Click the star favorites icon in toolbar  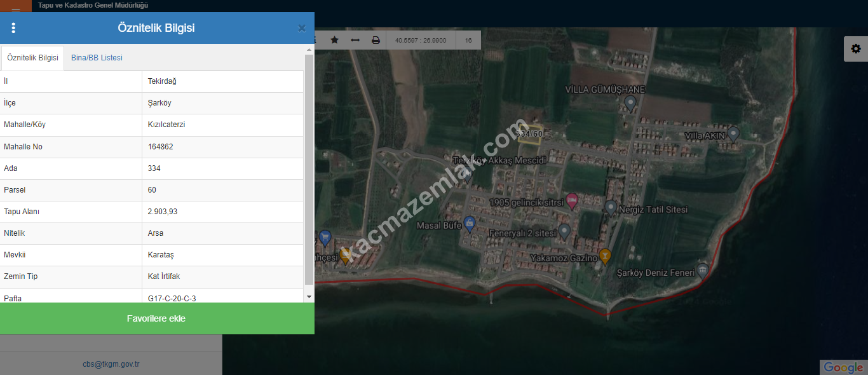pyautogui.click(x=334, y=40)
